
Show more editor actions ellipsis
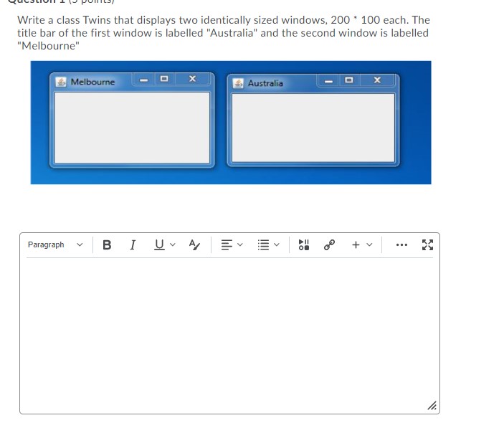pyautogui.click(x=401, y=245)
